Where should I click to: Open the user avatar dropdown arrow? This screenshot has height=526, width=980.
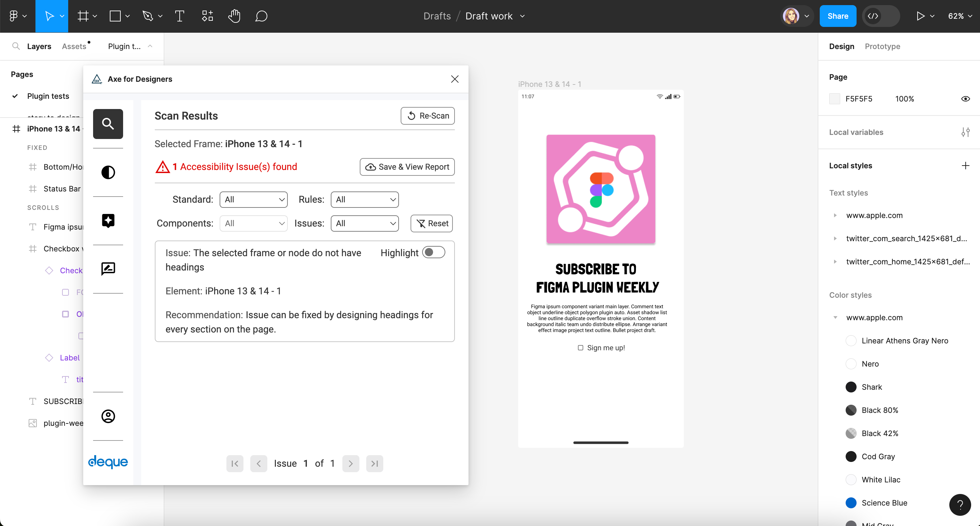806,16
